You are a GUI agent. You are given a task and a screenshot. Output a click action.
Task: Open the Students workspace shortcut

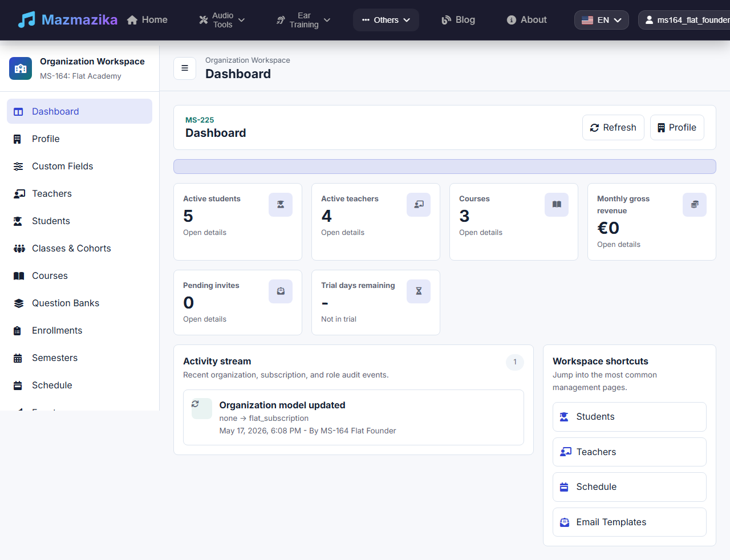coord(630,417)
